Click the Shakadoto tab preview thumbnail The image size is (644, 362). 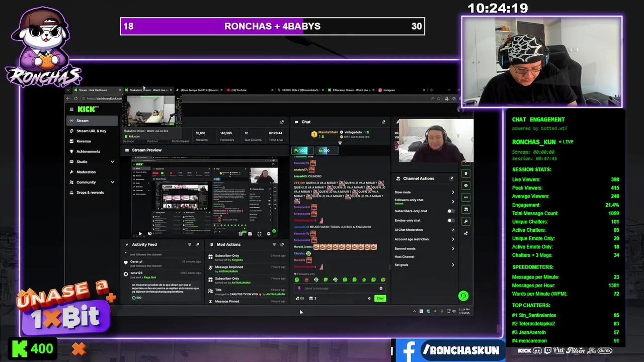[x=150, y=112]
